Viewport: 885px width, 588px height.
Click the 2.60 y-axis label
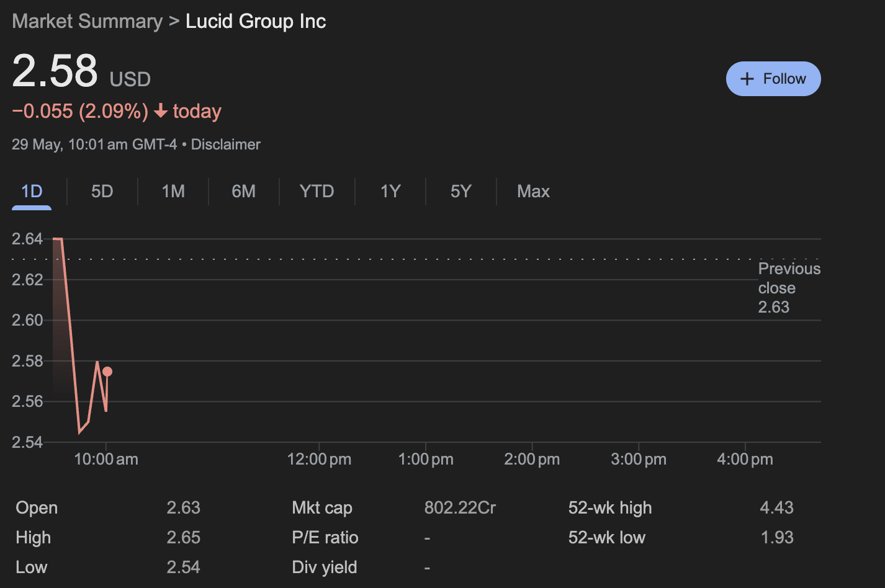tap(27, 320)
